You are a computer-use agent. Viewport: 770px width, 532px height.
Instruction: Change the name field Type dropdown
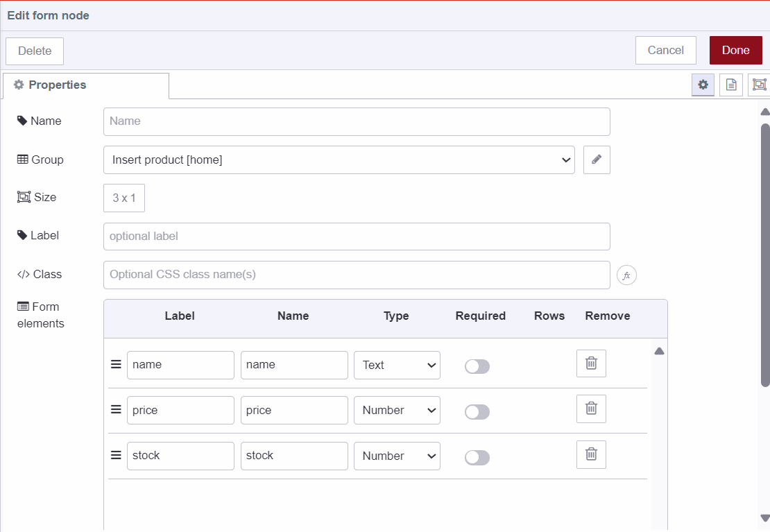(397, 365)
